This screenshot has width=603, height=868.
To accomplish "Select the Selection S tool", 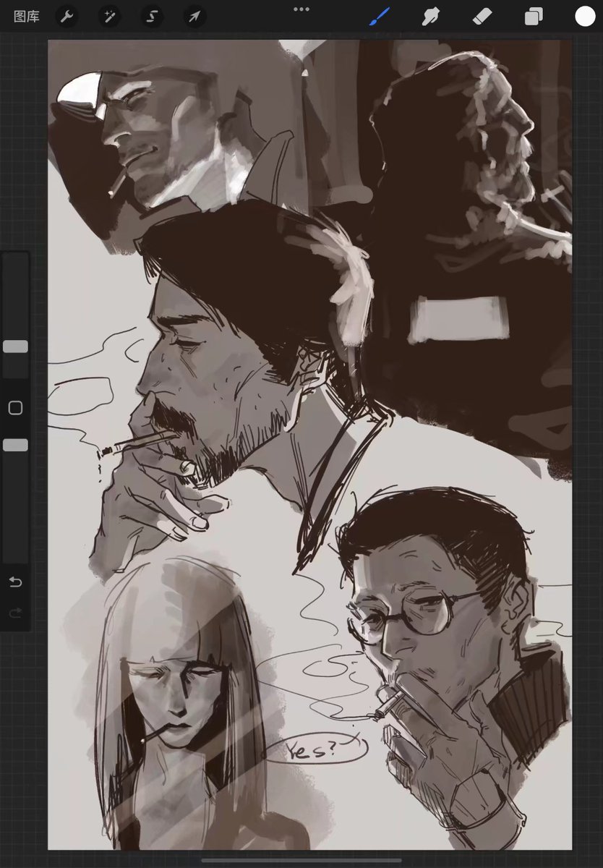I will tap(152, 16).
